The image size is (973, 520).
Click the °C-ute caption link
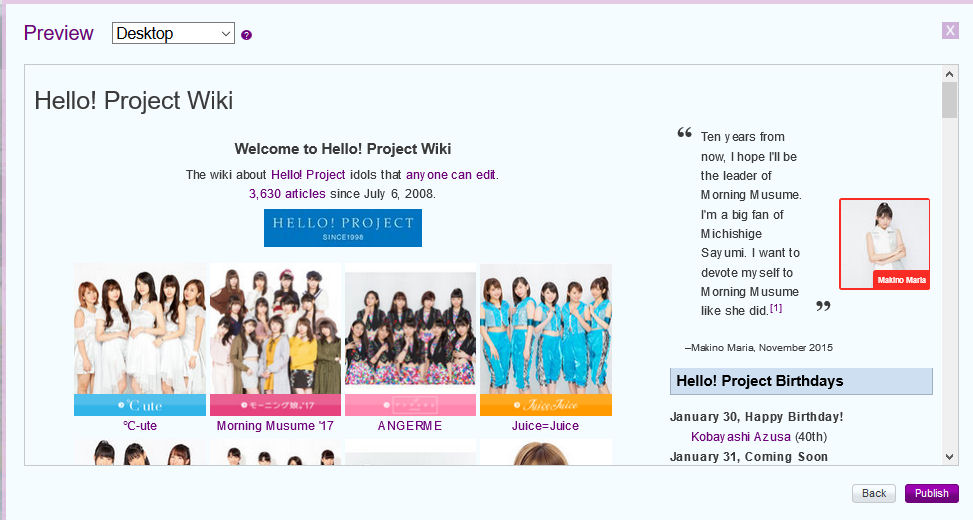pyautogui.click(x=140, y=426)
